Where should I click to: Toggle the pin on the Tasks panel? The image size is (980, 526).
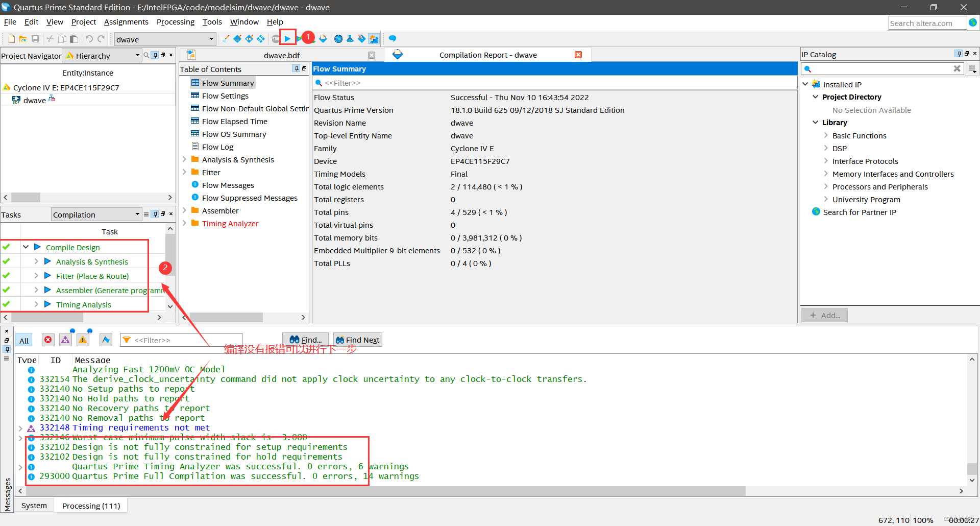155,214
